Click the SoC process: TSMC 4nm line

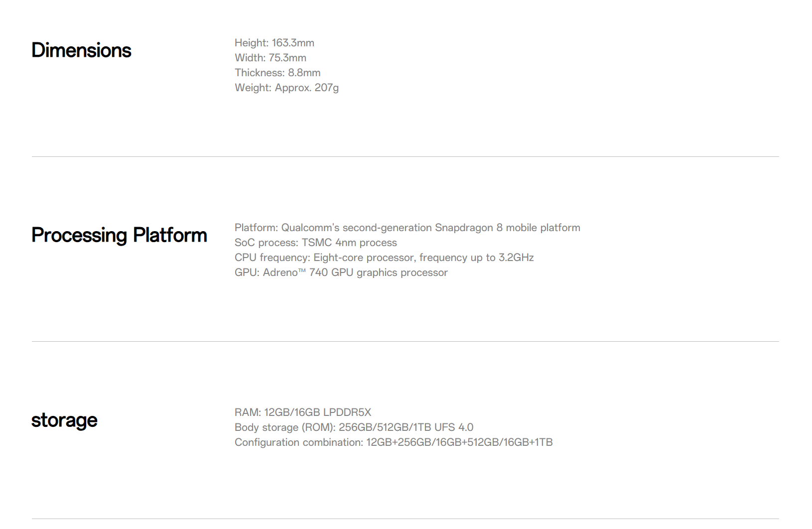[x=316, y=243]
